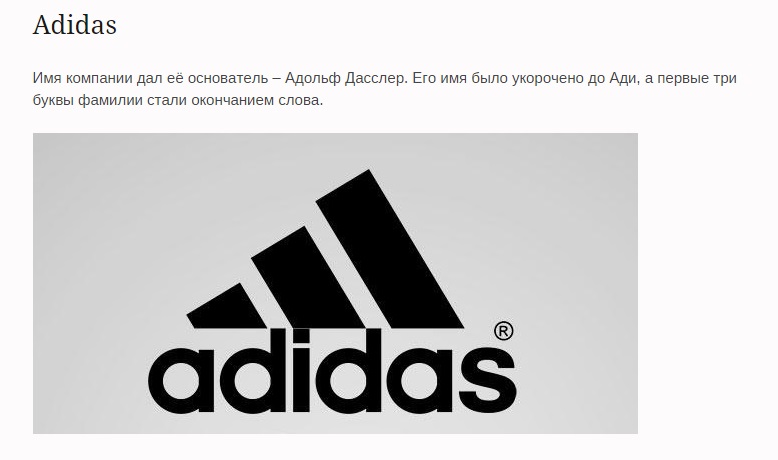Select the shortest stripe of the logo
The width and height of the screenshot is (778, 460).
point(227,306)
